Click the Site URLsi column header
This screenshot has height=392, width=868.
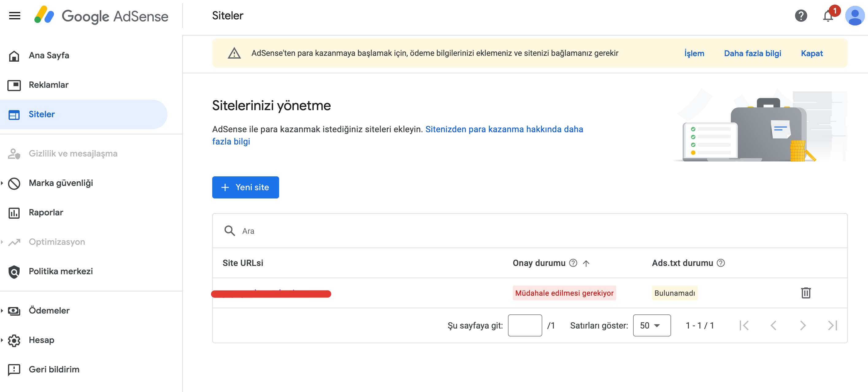243,263
